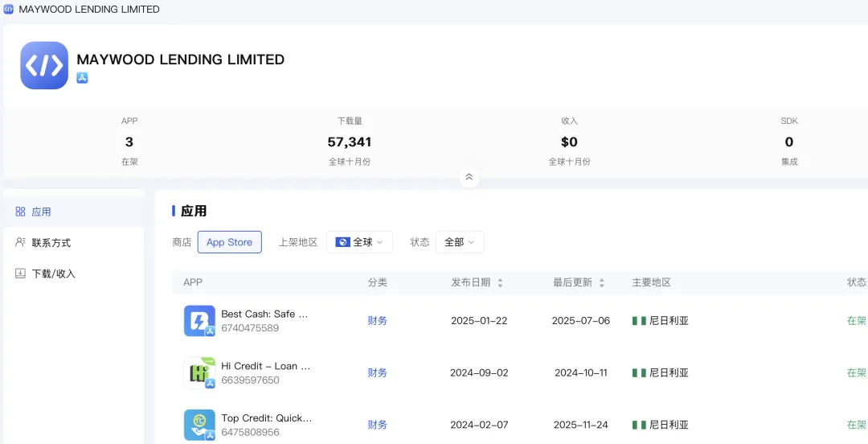Viewport: 868px width, 444px height.
Task: Click the 在架 status of Hi Credit
Action: [x=856, y=373]
